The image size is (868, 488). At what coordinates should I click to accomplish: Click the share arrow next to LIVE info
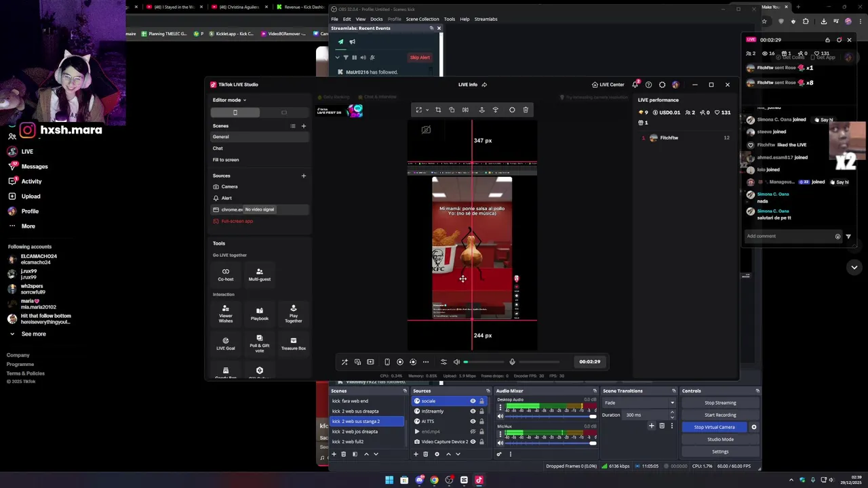[484, 85]
